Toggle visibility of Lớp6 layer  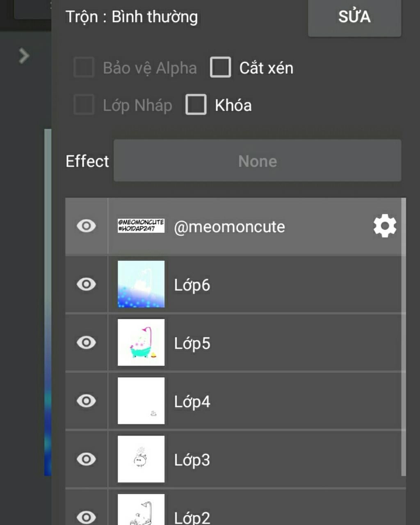(86, 284)
